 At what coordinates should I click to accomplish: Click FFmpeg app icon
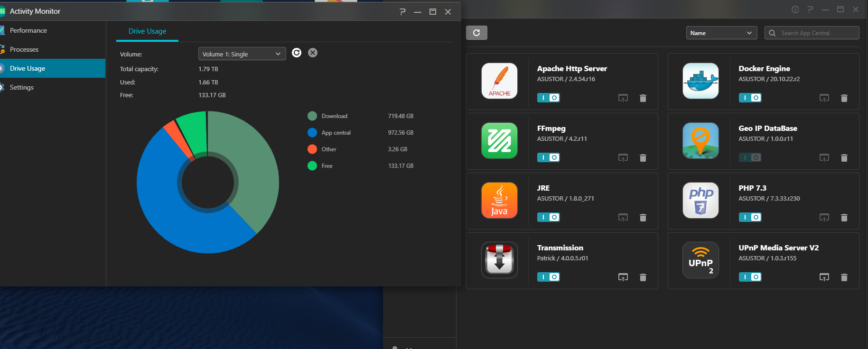[x=499, y=140]
